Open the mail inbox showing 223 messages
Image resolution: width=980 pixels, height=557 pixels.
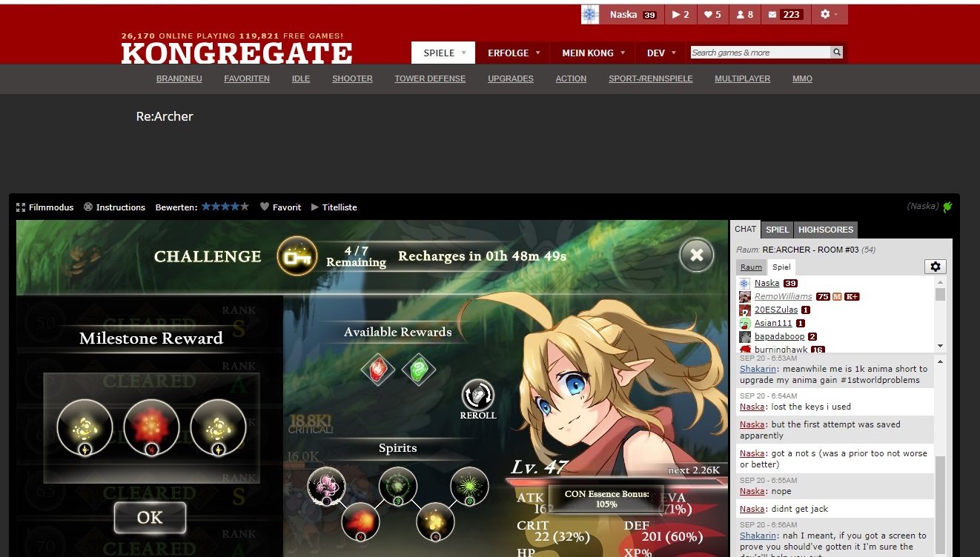click(785, 15)
